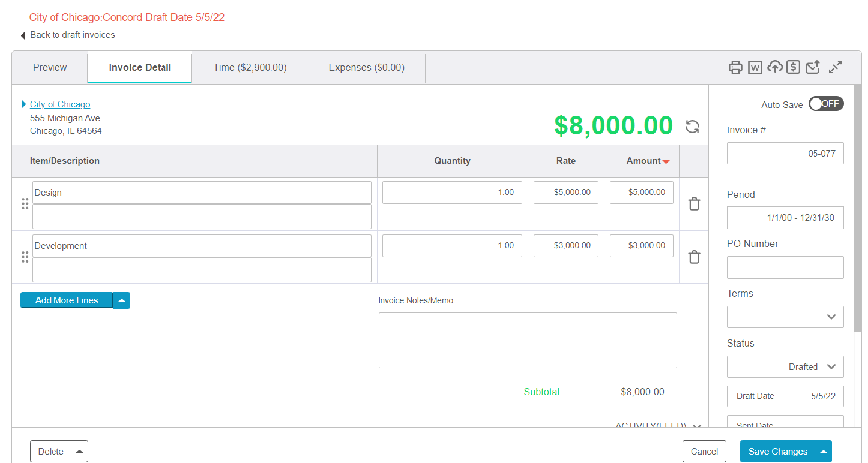Expand the City of Chicago details arrow

point(23,103)
